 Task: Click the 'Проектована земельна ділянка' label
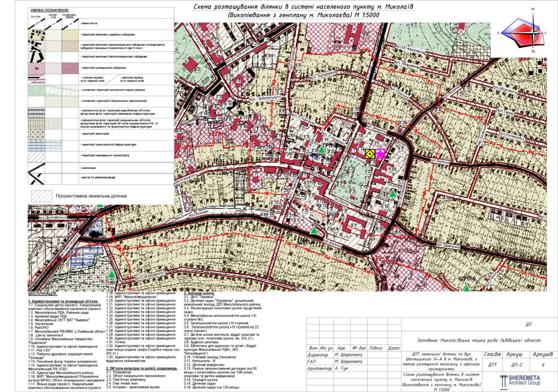(91, 196)
